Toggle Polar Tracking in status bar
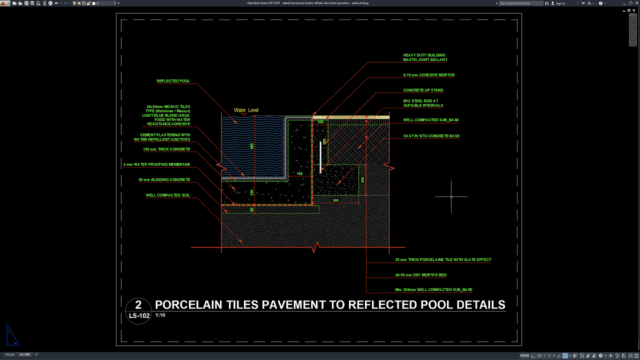The height and width of the screenshot is (360, 640). tap(539, 356)
